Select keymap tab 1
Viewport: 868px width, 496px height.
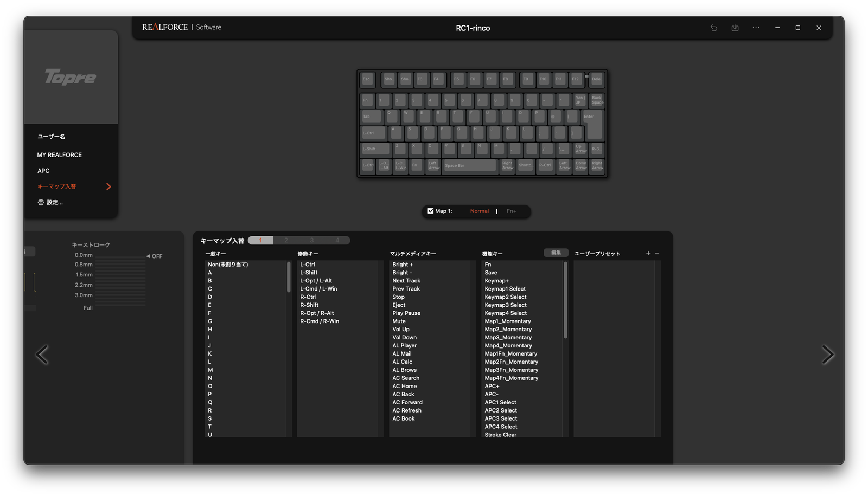(x=260, y=240)
